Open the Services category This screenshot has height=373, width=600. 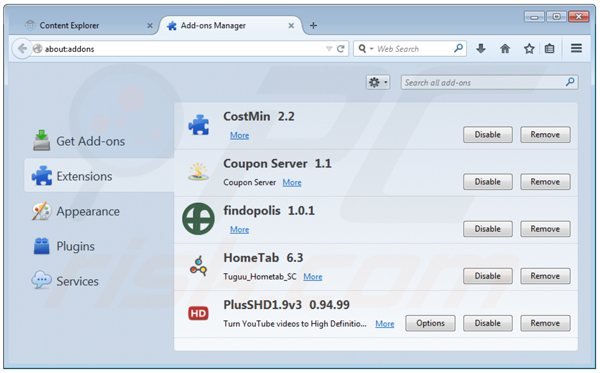[x=99, y=281]
